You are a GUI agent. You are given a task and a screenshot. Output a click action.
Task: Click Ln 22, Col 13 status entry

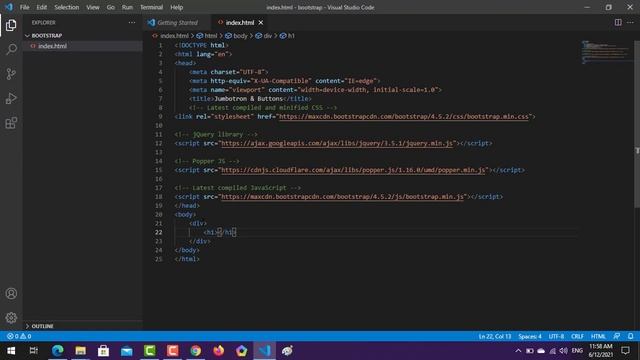coord(495,336)
